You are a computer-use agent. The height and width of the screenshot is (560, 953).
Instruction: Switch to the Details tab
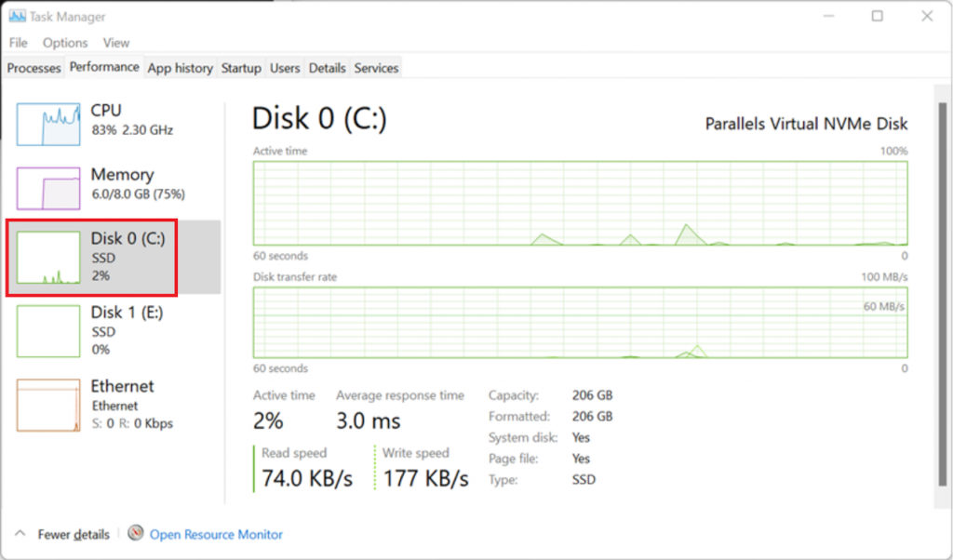coord(328,68)
